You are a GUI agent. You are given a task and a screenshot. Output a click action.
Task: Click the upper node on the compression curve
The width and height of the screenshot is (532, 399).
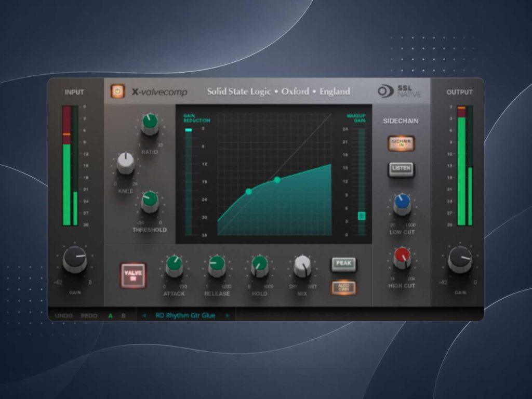click(277, 180)
